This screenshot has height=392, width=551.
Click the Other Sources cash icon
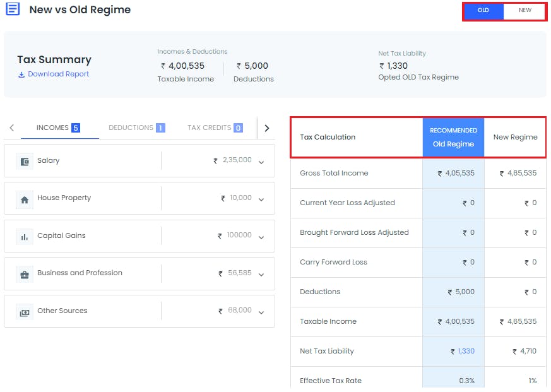[25, 312]
